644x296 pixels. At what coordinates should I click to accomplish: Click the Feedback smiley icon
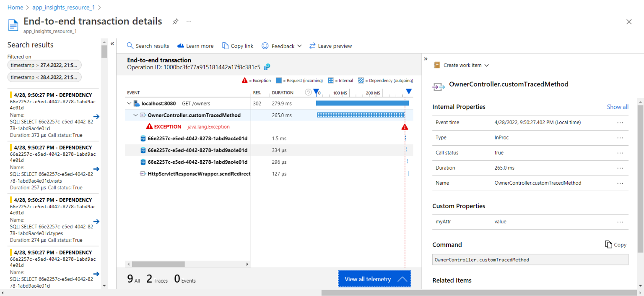point(265,45)
